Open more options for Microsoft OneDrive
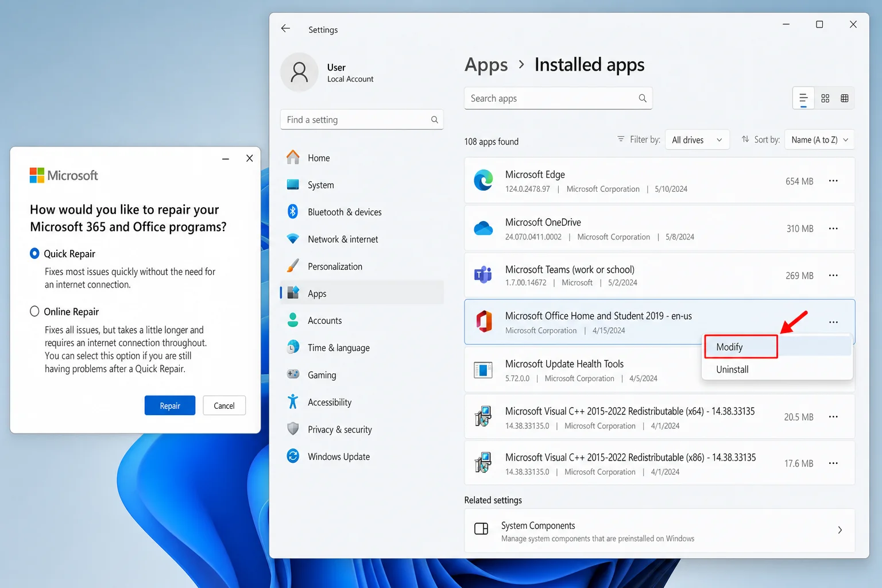This screenshot has width=882, height=588. [x=833, y=229]
